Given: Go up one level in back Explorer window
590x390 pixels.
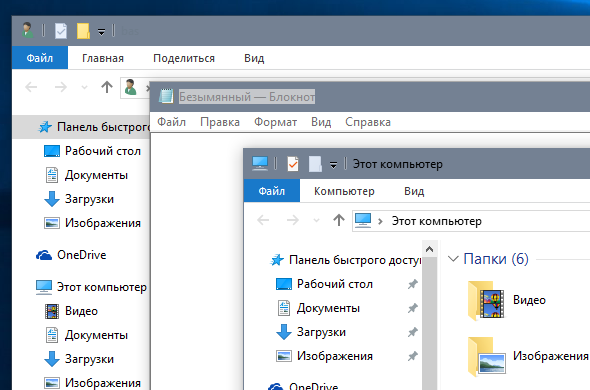Looking at the screenshot, I should (x=107, y=87).
